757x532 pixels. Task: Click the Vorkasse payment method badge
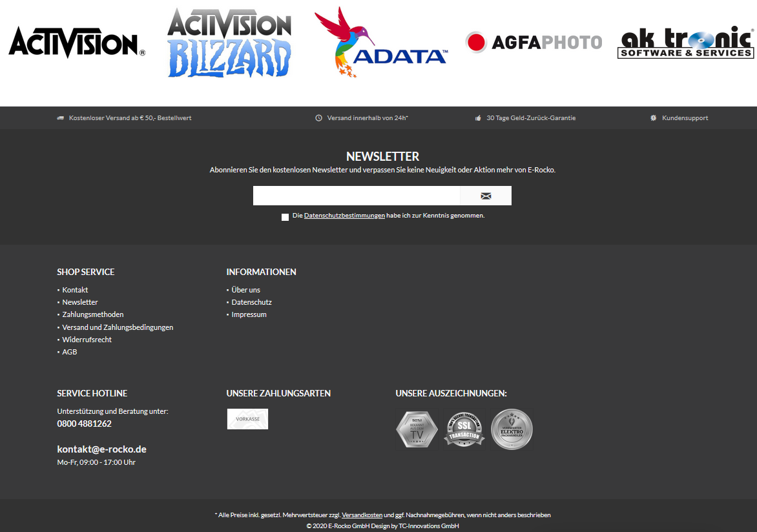(x=247, y=419)
